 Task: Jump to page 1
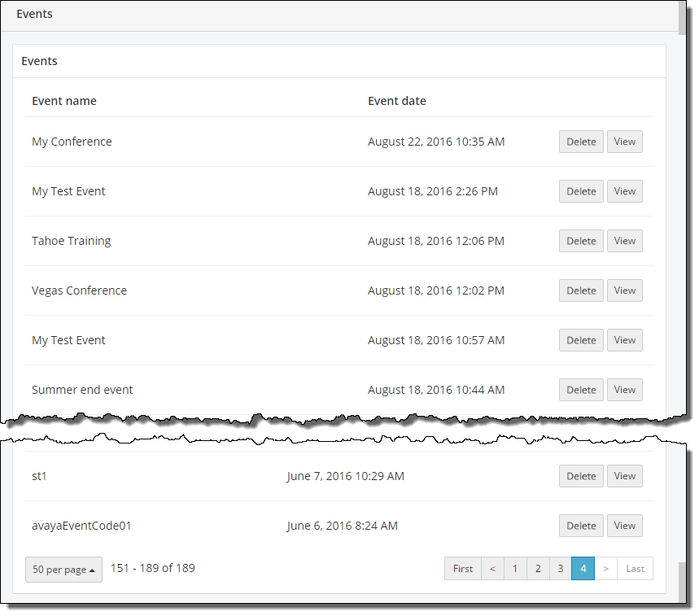[x=515, y=569]
